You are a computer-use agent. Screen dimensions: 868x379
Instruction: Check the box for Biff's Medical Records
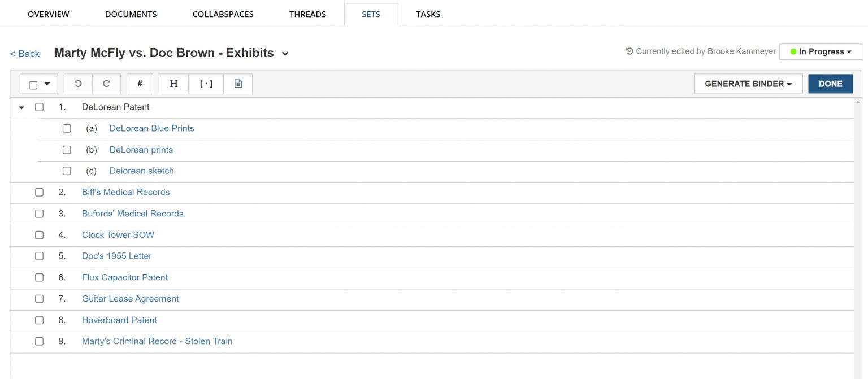pos(39,192)
